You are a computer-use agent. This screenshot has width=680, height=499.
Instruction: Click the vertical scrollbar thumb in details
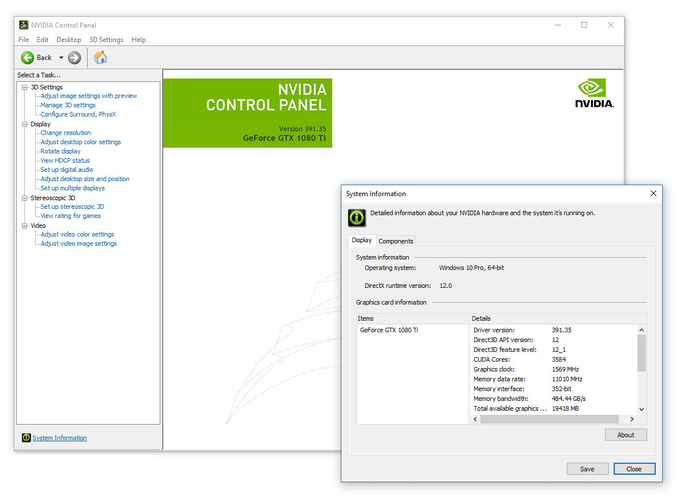[x=641, y=353]
